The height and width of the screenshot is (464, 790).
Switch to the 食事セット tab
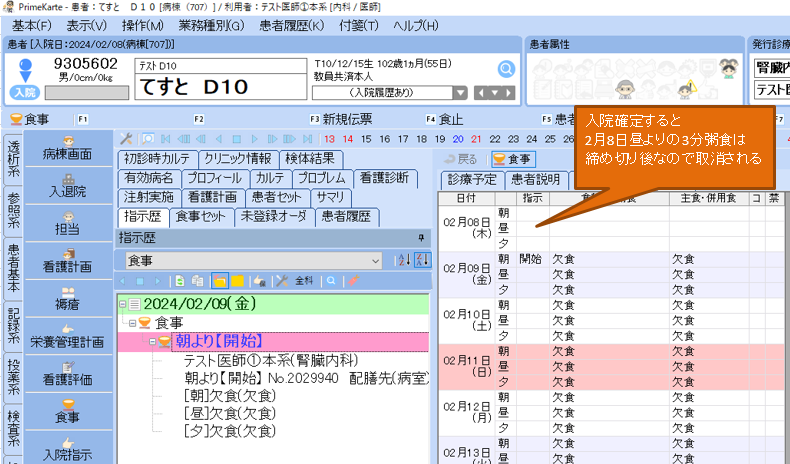click(201, 217)
